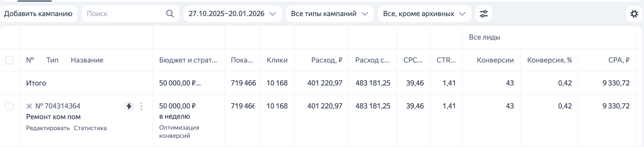This screenshot has width=644, height=147.
Task: Open table filters with the sliders icon
Action: (484, 14)
